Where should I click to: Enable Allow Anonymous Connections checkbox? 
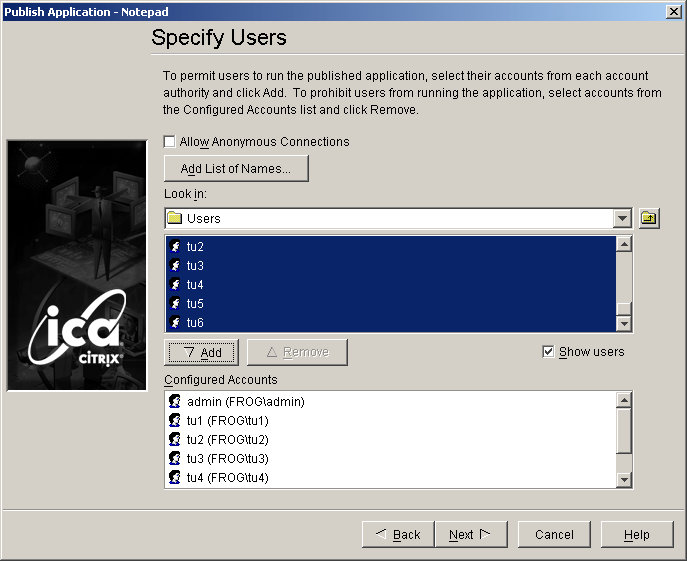(x=170, y=142)
